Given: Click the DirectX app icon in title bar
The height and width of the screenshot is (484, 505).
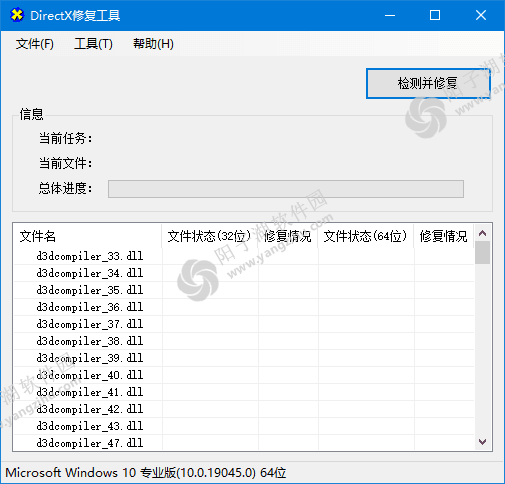Looking at the screenshot, I should 17,15.
